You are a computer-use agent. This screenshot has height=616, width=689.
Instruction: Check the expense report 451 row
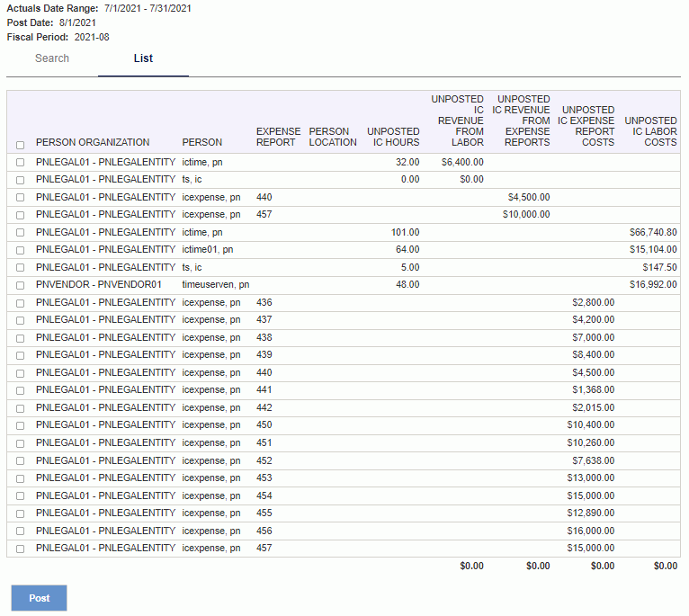tap(20, 443)
